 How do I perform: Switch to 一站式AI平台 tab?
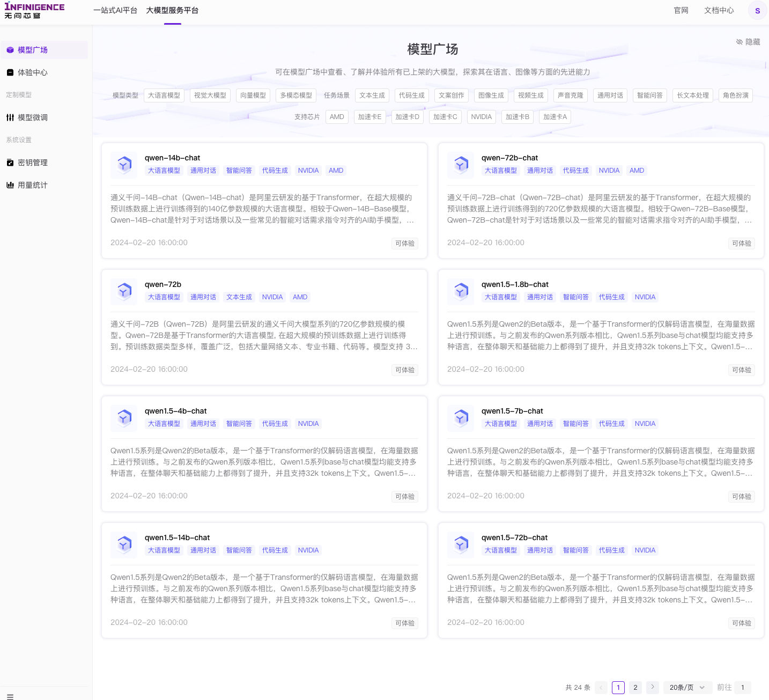click(x=115, y=10)
